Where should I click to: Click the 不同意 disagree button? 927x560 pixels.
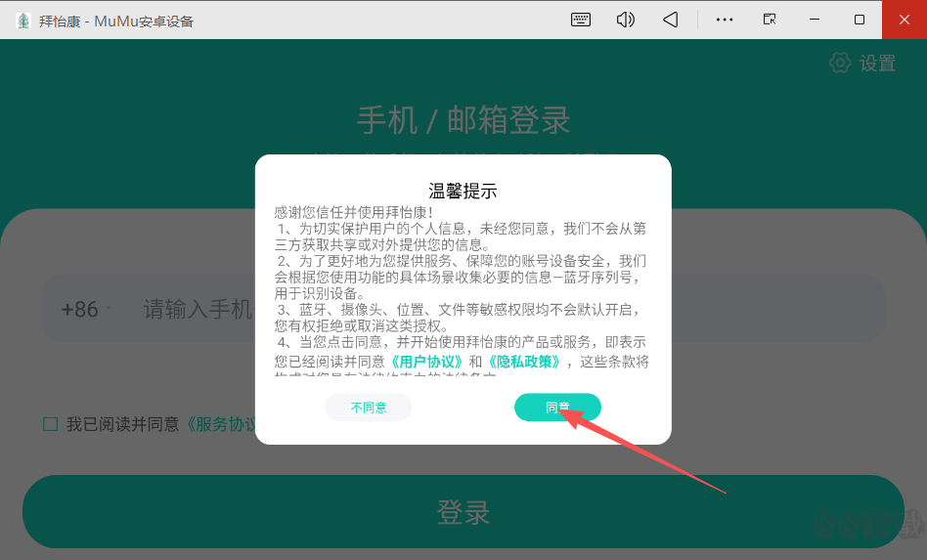coord(369,407)
